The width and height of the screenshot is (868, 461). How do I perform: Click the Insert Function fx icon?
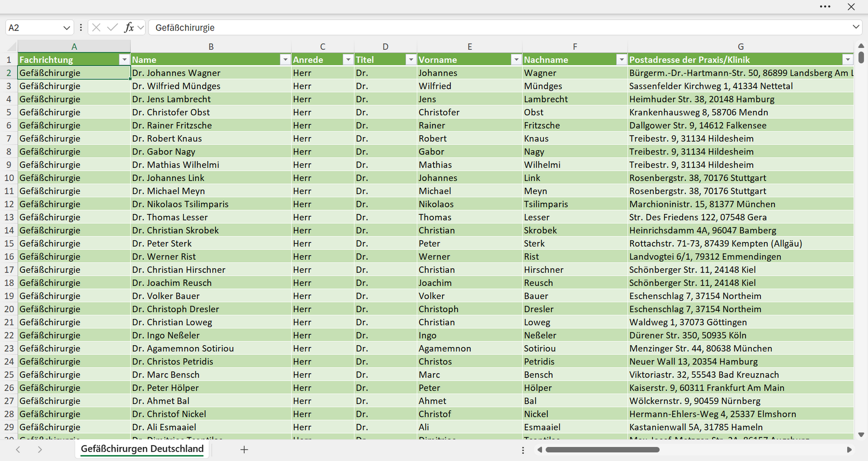coord(129,28)
